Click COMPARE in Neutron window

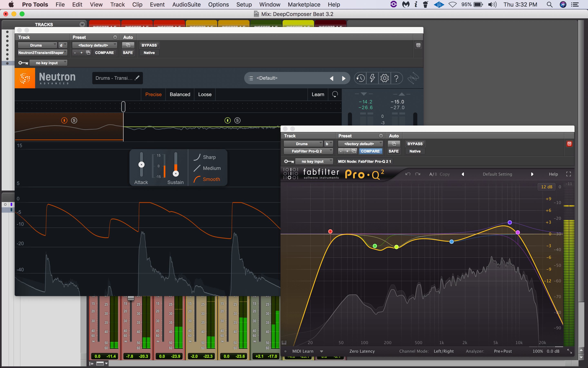point(104,53)
